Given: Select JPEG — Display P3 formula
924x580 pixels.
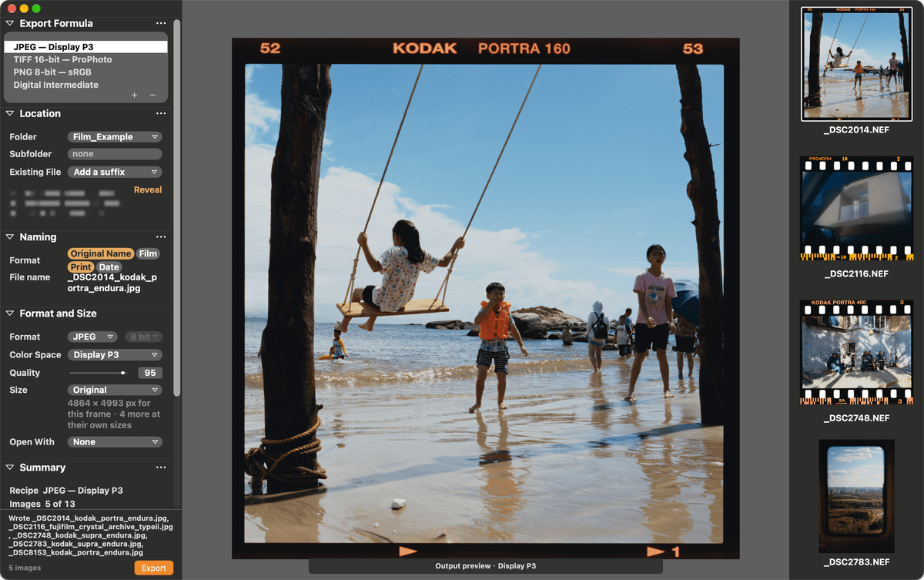Looking at the screenshot, I should pyautogui.click(x=85, y=47).
